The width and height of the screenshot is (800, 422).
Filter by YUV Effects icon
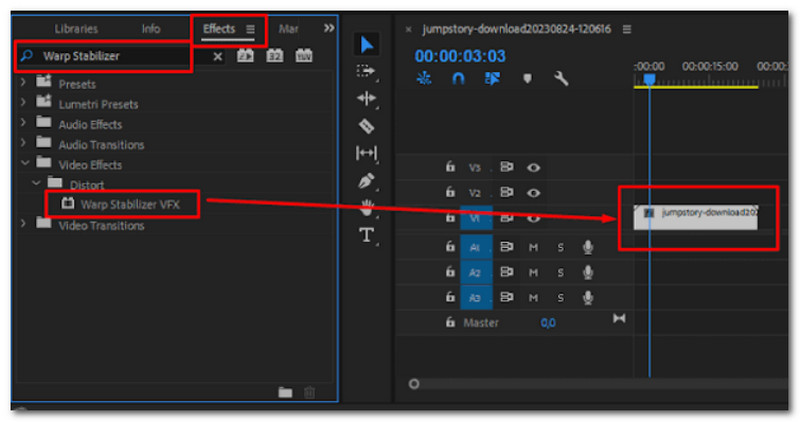pyautogui.click(x=304, y=56)
